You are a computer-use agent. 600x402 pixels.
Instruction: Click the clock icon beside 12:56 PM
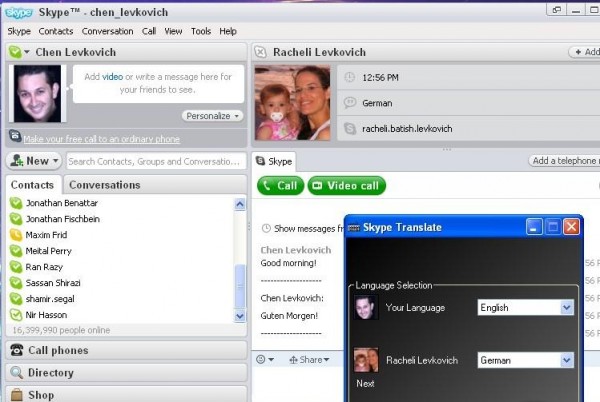(349, 77)
